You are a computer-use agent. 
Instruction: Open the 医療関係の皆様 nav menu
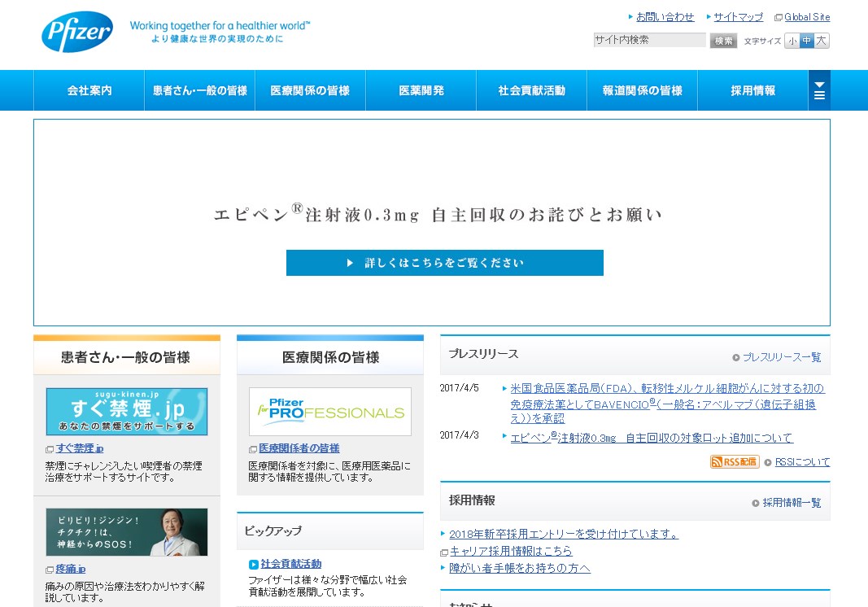(x=310, y=90)
